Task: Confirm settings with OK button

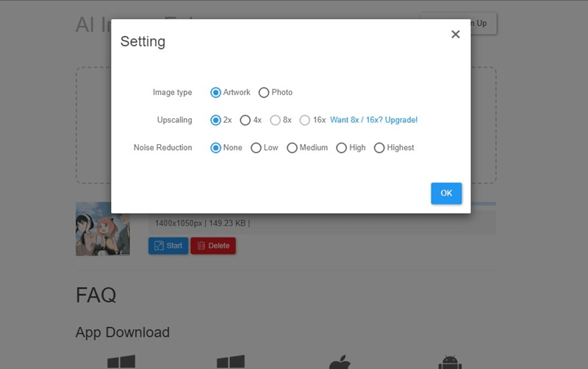Action: click(x=446, y=193)
